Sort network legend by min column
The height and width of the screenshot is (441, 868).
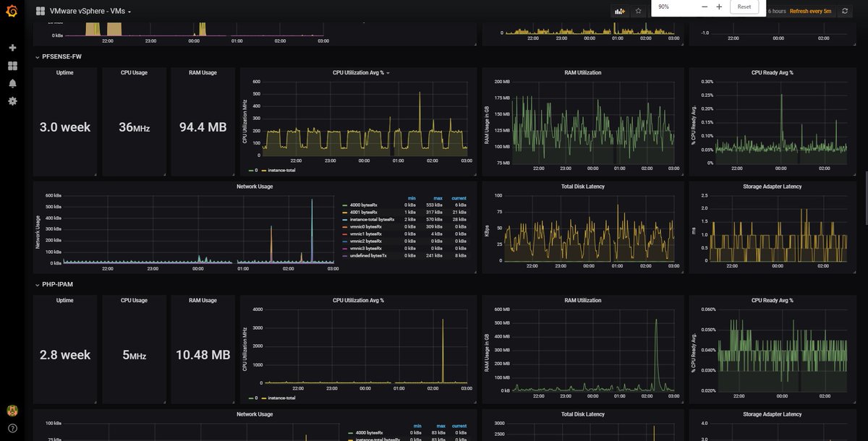pyautogui.click(x=411, y=198)
